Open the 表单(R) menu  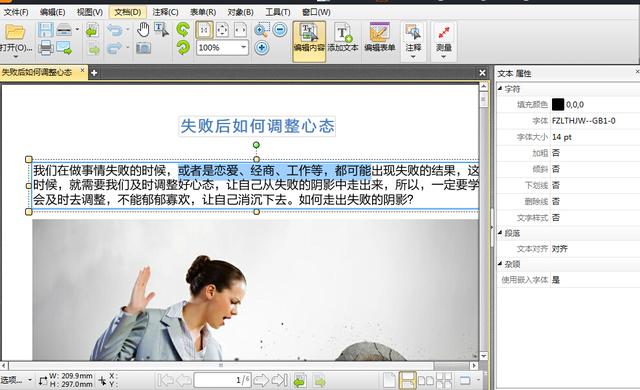203,12
